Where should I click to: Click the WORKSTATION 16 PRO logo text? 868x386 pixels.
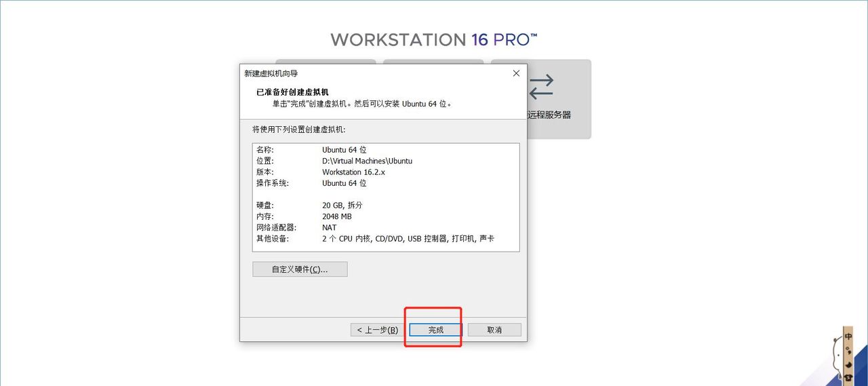coord(434,39)
